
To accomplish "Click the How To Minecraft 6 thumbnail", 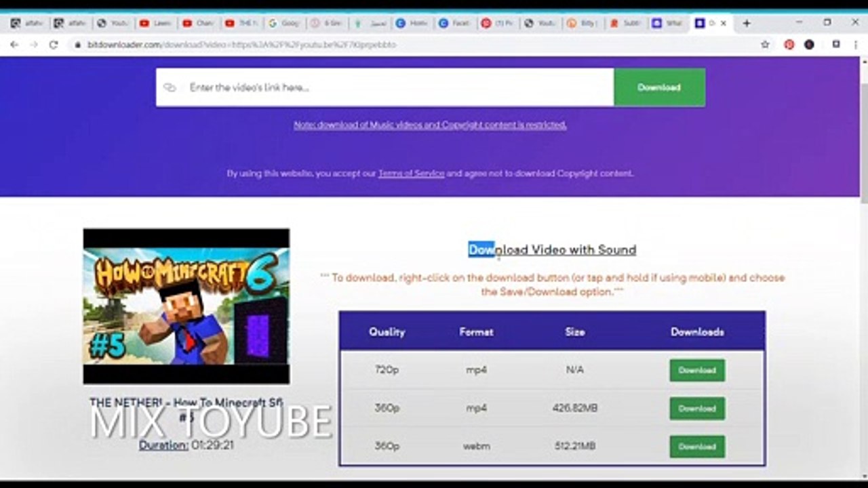I will click(x=186, y=306).
